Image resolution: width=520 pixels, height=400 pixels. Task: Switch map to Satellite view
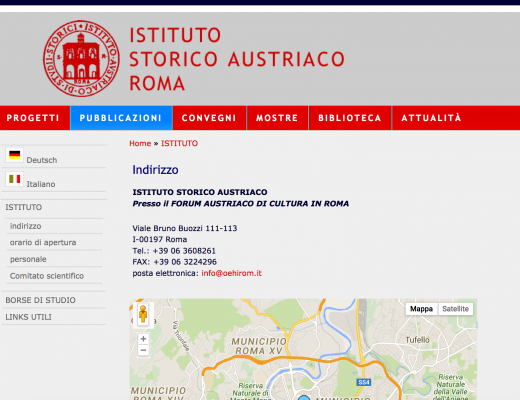[455, 309]
